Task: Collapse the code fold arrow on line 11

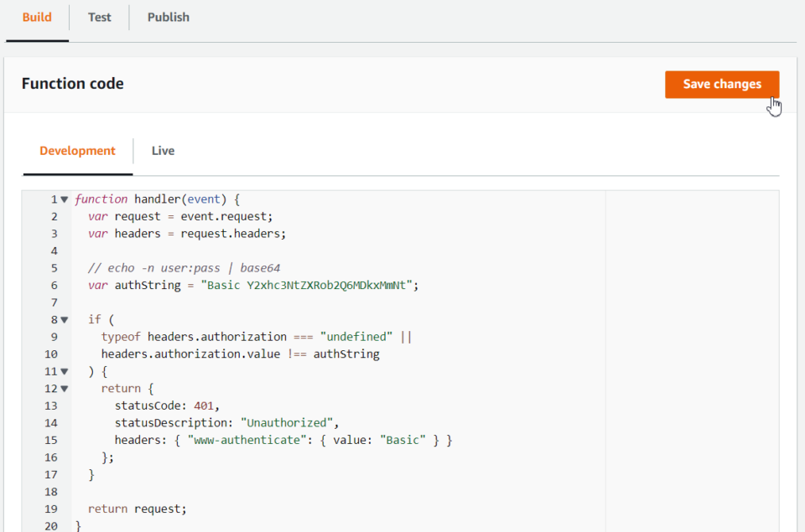Action: pyautogui.click(x=64, y=371)
